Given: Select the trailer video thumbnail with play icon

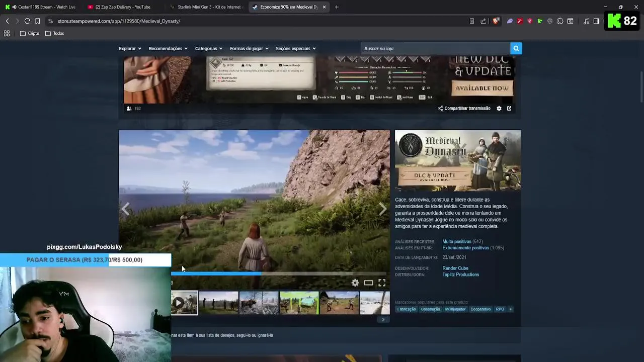Looking at the screenshot, I should click(184, 303).
